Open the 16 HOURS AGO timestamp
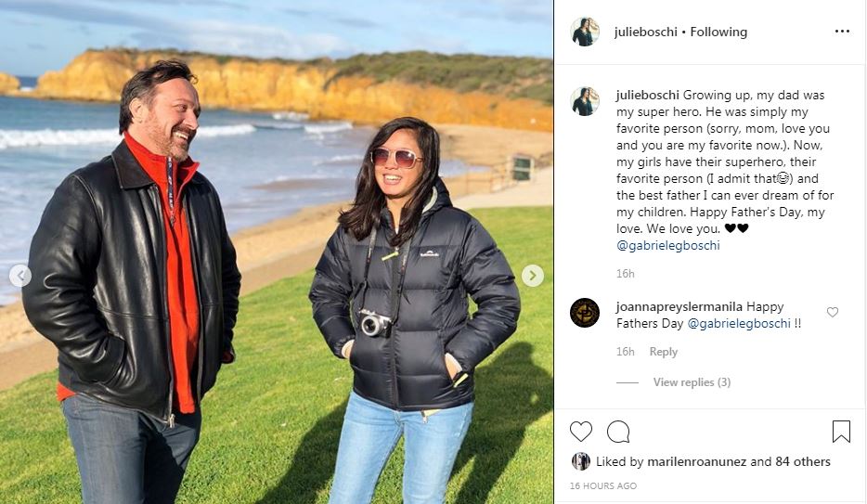 (x=603, y=485)
